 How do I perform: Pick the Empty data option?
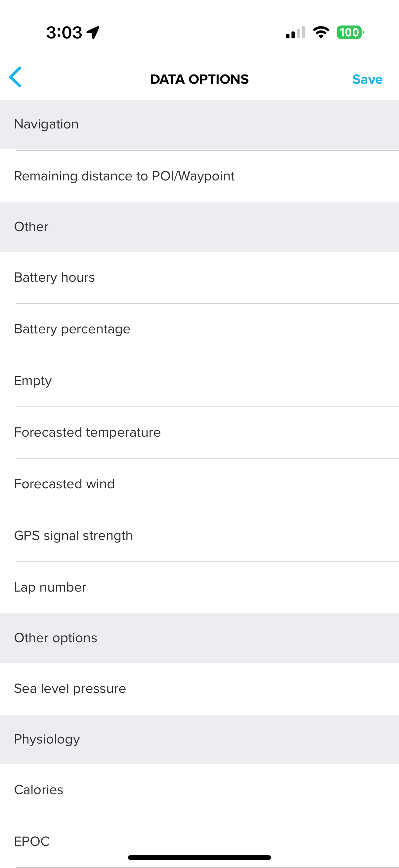33,381
